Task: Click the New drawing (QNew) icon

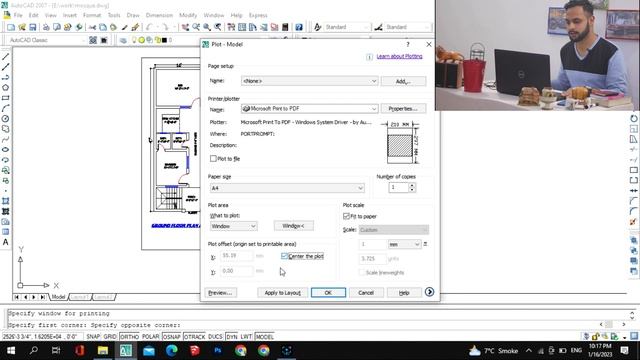Action: pos(11,27)
